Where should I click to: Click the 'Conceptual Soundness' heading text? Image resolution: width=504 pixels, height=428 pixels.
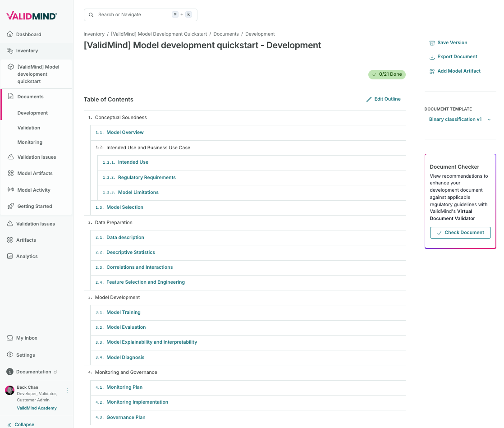point(121,117)
